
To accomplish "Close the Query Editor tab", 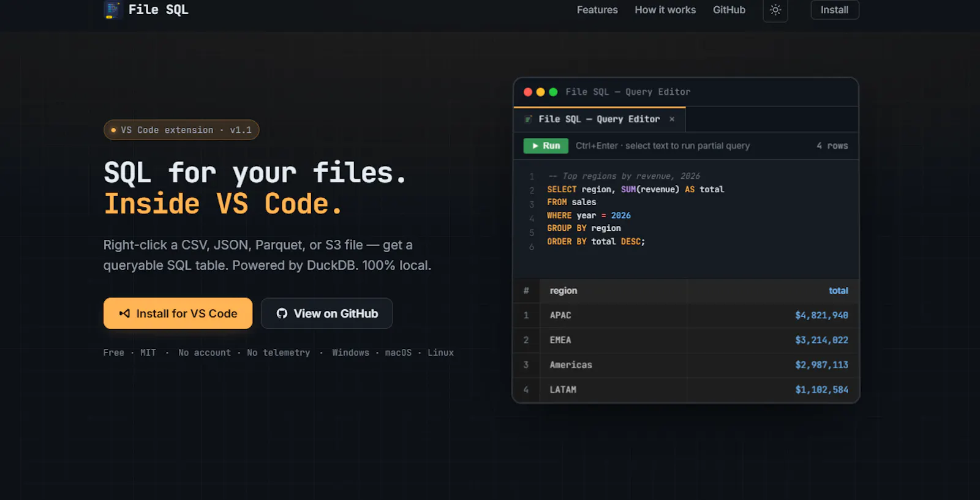I will [672, 119].
